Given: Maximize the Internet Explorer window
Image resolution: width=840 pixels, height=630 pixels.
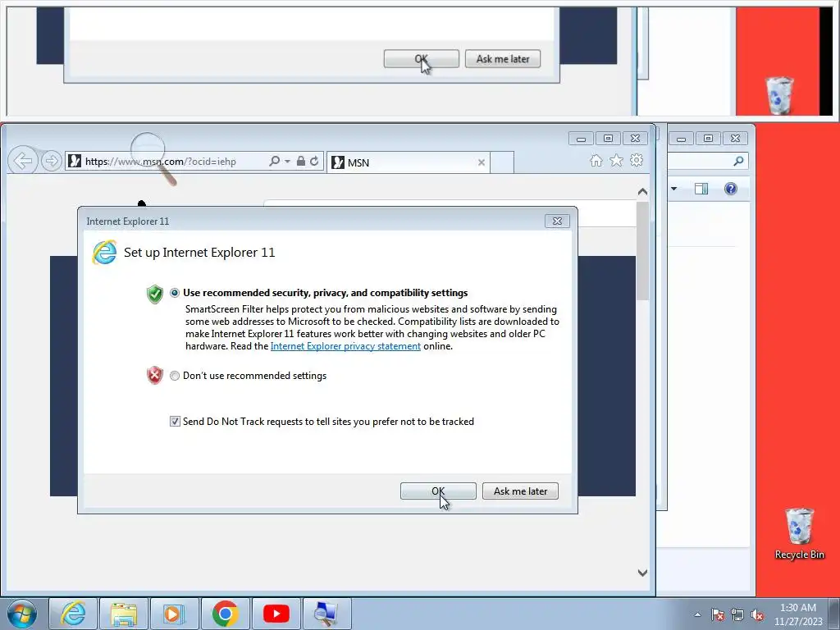Looking at the screenshot, I should click(x=608, y=139).
